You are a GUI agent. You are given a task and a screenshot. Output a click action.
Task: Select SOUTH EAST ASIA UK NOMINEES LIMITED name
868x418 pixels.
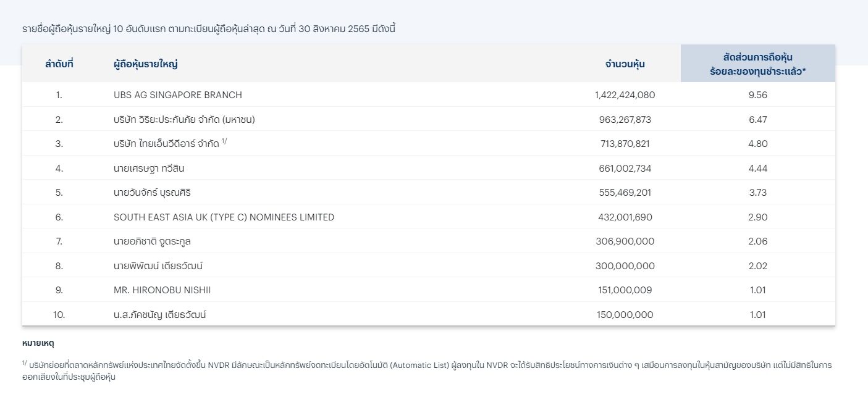point(224,217)
